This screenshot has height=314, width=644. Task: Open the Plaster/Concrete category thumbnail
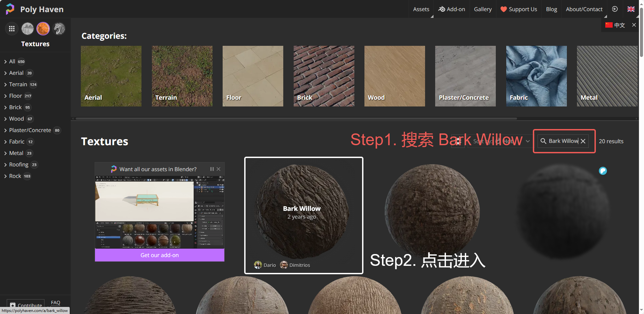point(465,76)
